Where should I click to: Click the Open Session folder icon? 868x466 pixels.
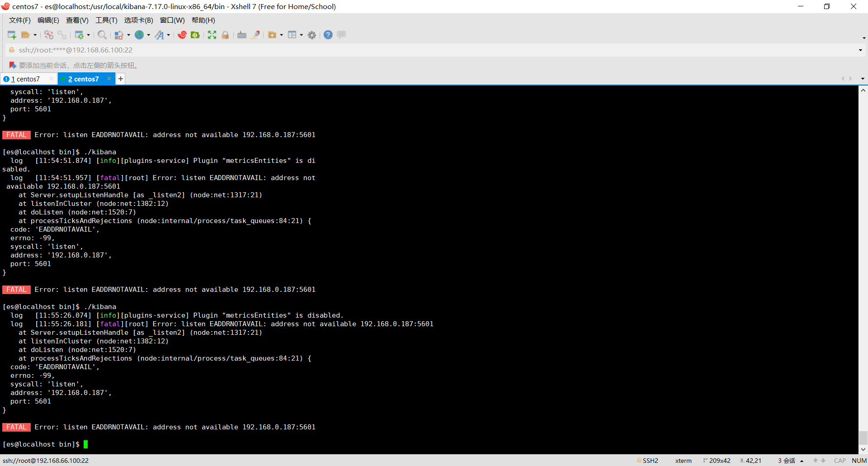26,35
